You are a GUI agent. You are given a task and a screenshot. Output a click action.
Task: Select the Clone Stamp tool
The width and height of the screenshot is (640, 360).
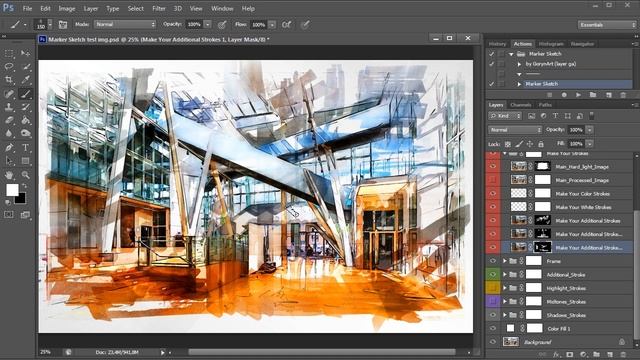9,107
